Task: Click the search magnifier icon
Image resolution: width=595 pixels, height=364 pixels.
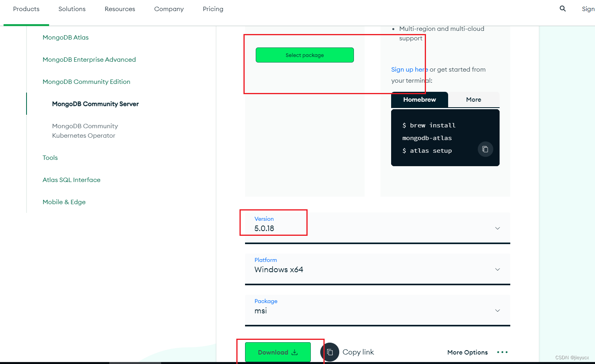Action: click(x=563, y=9)
